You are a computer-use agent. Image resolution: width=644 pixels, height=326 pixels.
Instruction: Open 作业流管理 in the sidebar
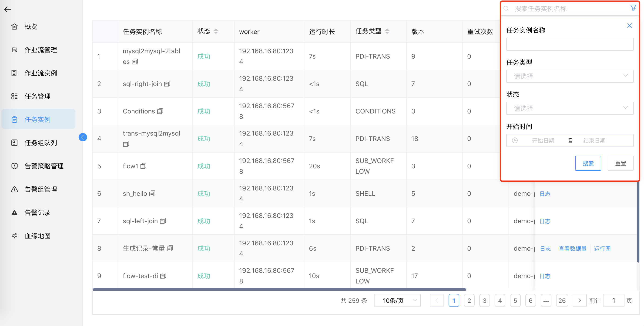point(41,50)
